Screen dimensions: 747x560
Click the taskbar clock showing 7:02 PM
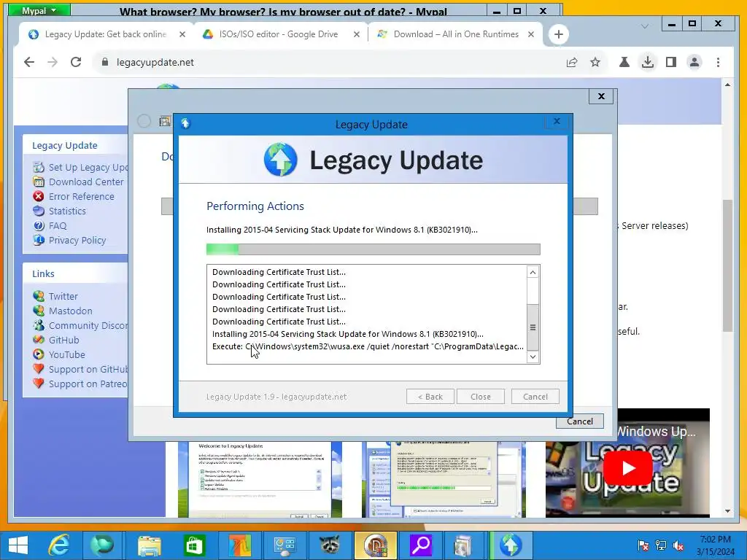[716, 545]
